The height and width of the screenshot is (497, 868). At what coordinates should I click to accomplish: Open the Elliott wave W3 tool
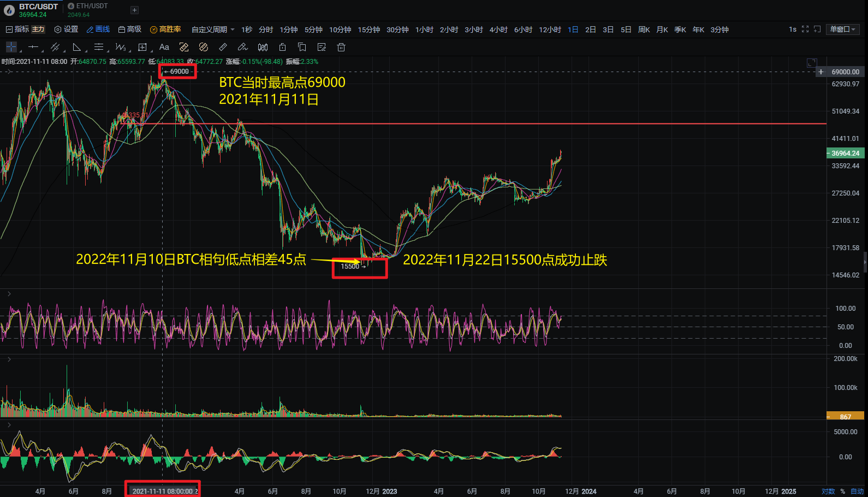pyautogui.click(x=121, y=47)
